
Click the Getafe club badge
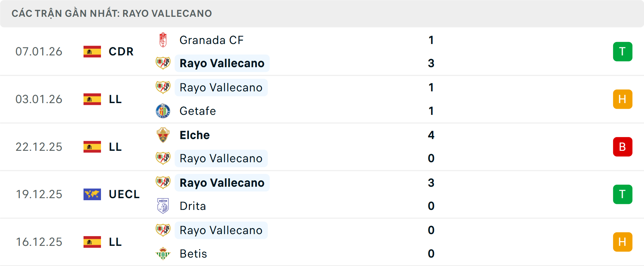click(163, 111)
